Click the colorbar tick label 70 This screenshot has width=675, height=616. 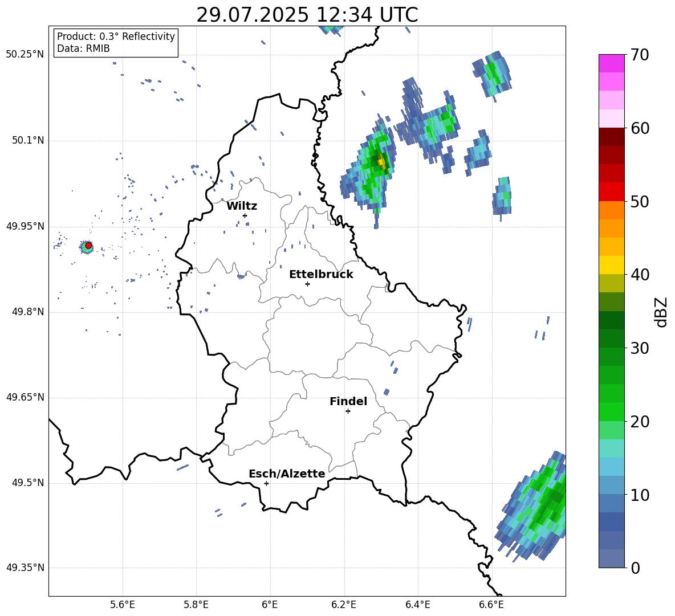(640, 55)
